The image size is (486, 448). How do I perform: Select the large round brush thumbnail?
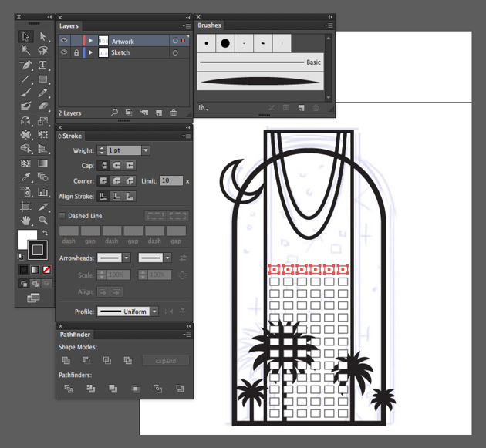point(225,43)
